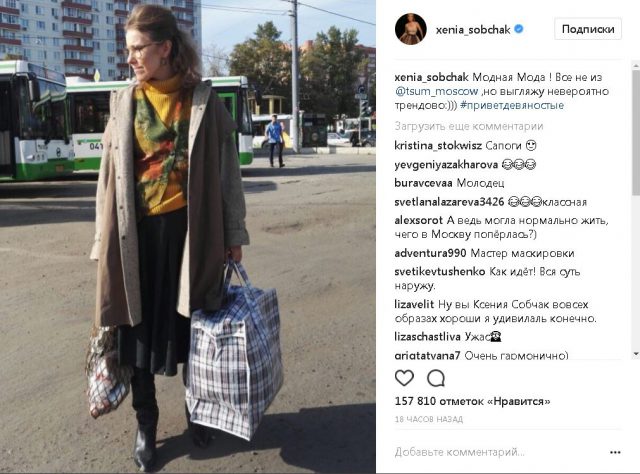
Task: Click the posted photo of the woman with bags
Action: [188, 237]
